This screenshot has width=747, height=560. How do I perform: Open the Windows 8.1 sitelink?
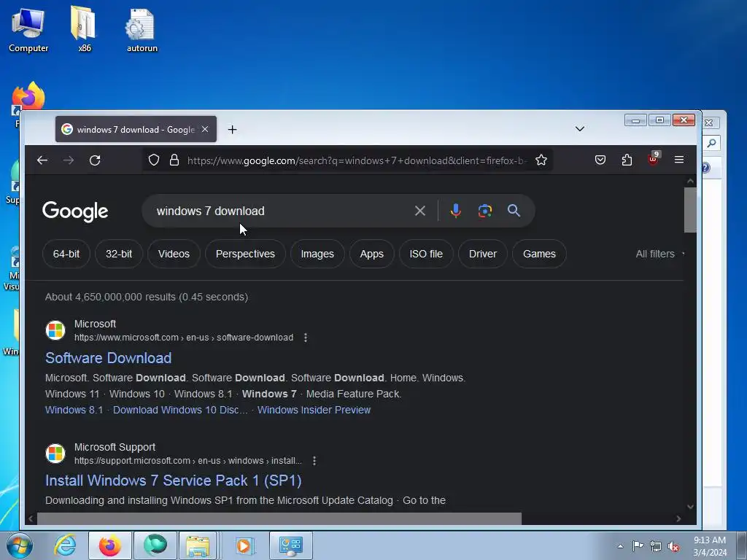(74, 410)
